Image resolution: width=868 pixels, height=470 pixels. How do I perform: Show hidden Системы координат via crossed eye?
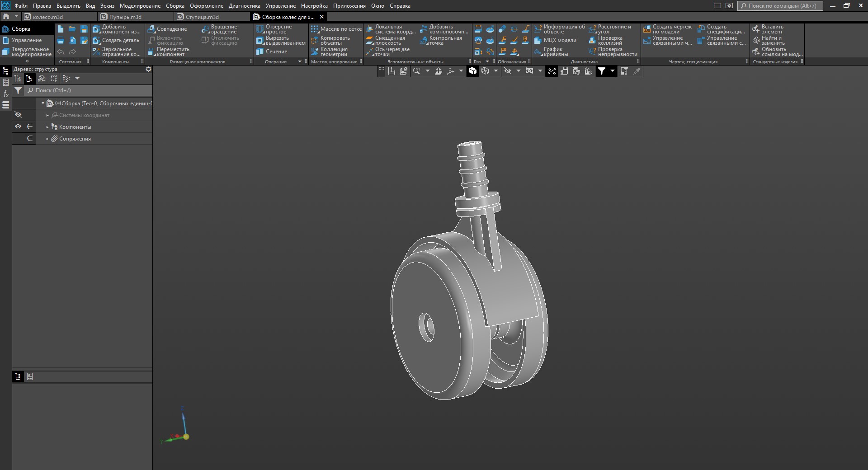(x=18, y=115)
